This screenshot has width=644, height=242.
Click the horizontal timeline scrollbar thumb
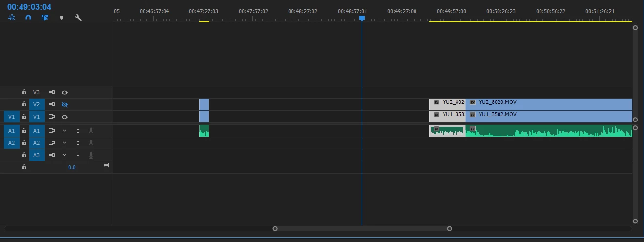(x=362, y=228)
